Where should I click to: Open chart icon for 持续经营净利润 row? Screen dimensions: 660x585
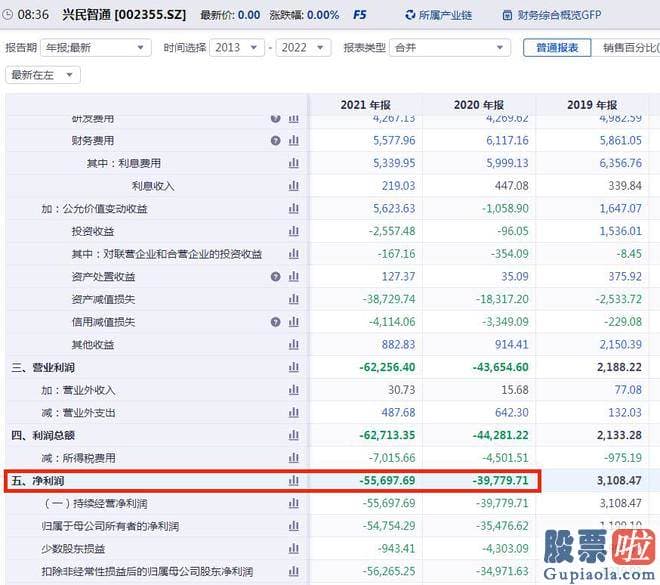(294, 504)
